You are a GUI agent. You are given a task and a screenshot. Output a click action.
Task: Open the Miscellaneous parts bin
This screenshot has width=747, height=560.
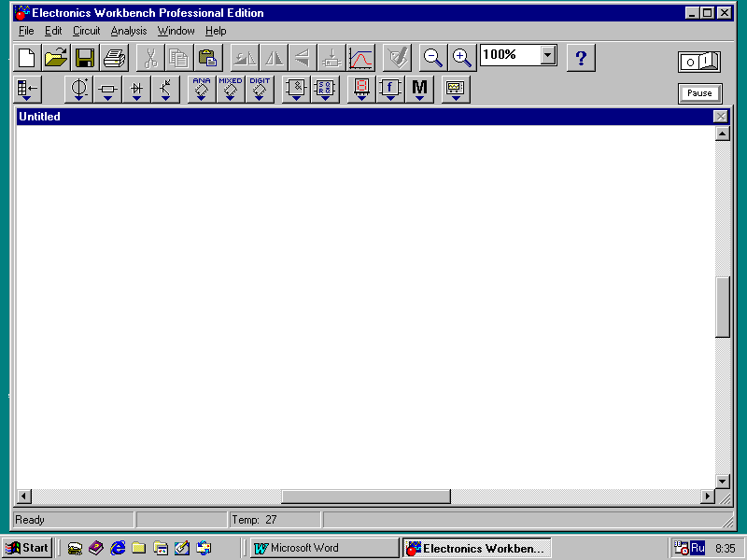pos(419,89)
